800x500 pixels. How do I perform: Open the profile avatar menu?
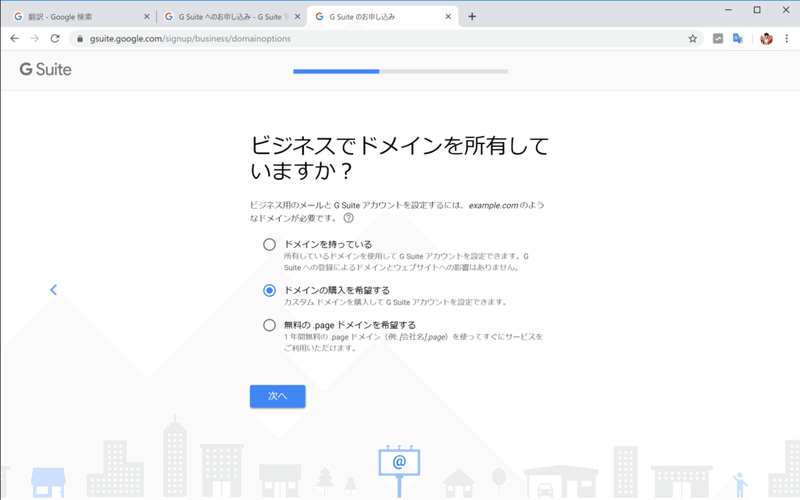click(766, 38)
